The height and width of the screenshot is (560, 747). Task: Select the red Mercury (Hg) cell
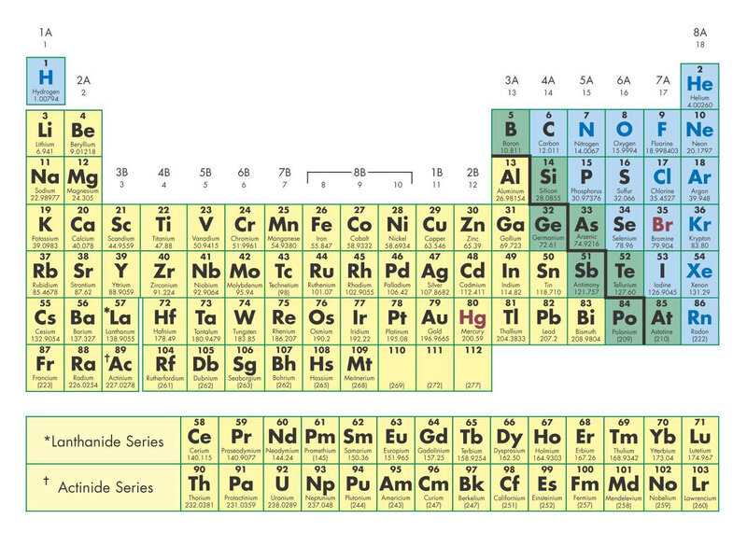coord(472,321)
